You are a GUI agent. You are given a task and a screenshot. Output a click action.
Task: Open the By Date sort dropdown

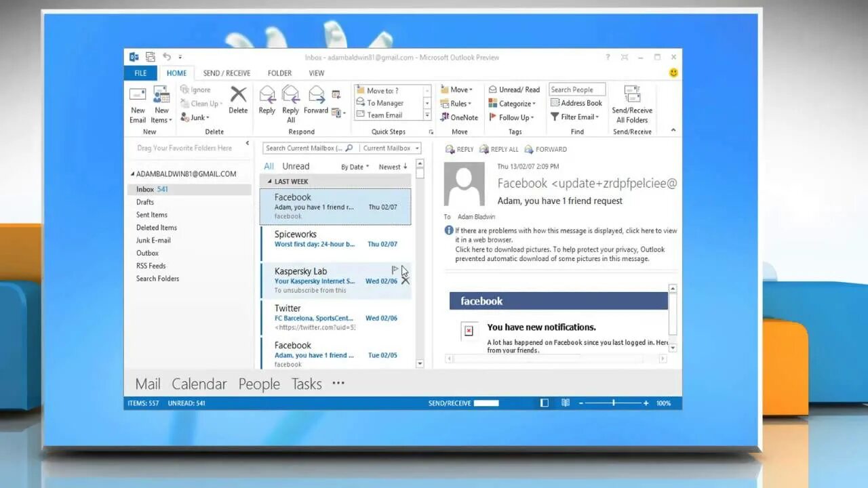[355, 167]
